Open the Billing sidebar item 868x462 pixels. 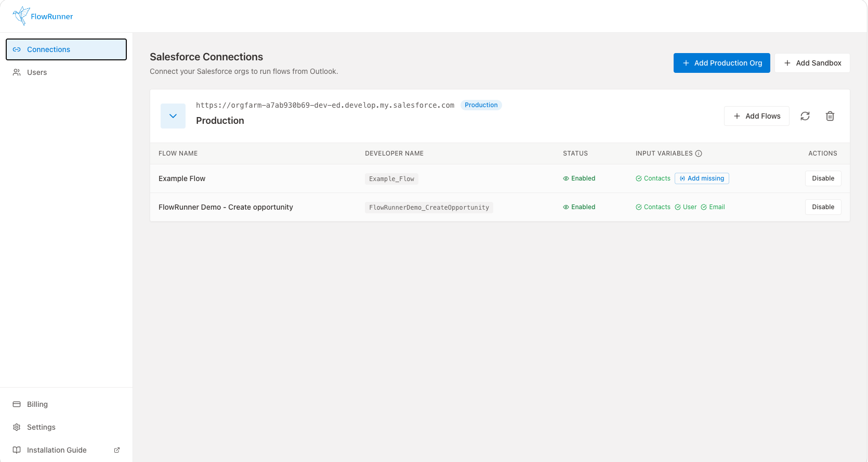[66, 404]
